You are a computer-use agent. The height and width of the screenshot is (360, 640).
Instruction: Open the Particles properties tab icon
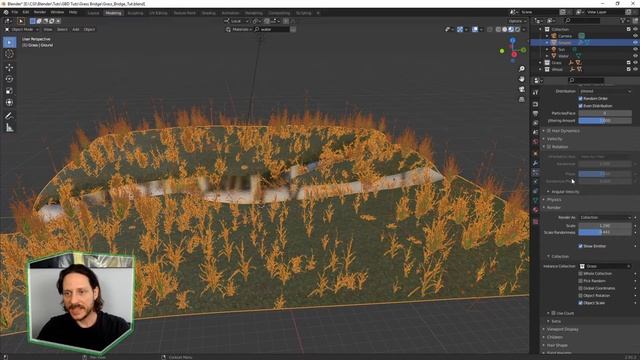(536, 173)
